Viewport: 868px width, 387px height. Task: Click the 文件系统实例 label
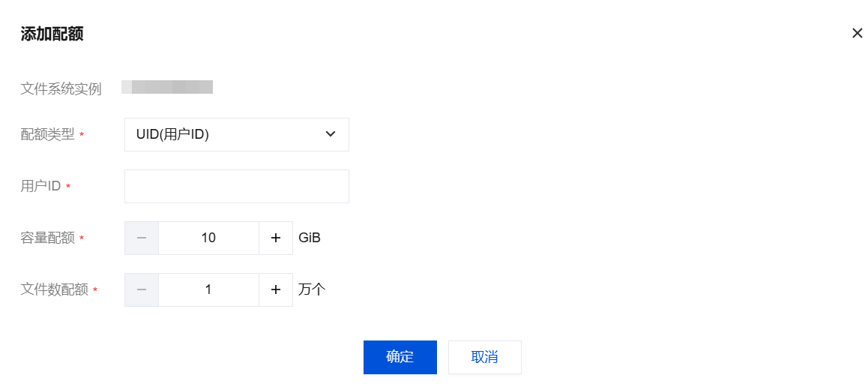point(61,89)
